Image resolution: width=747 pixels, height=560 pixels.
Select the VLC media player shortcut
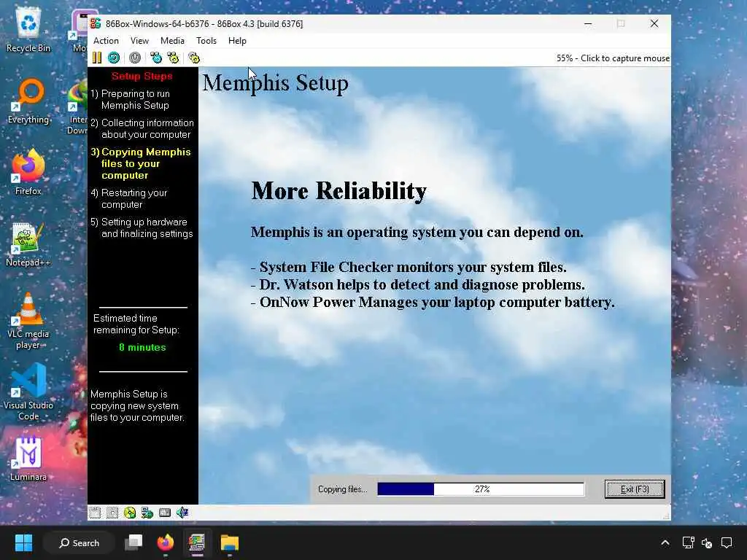click(x=28, y=322)
